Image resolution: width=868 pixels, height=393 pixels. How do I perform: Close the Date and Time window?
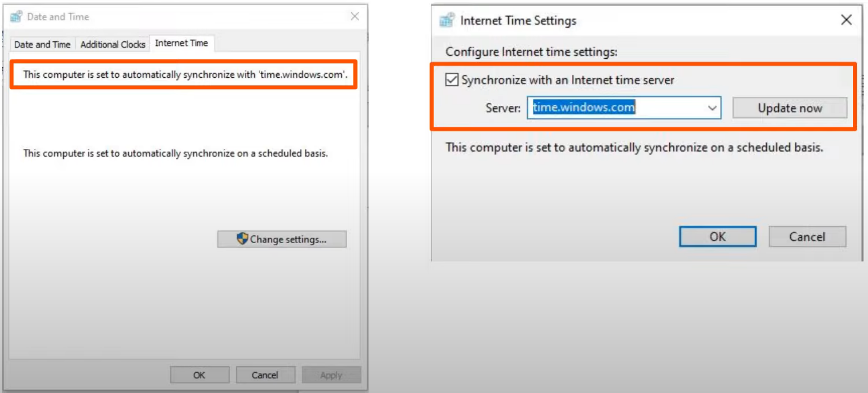355,16
